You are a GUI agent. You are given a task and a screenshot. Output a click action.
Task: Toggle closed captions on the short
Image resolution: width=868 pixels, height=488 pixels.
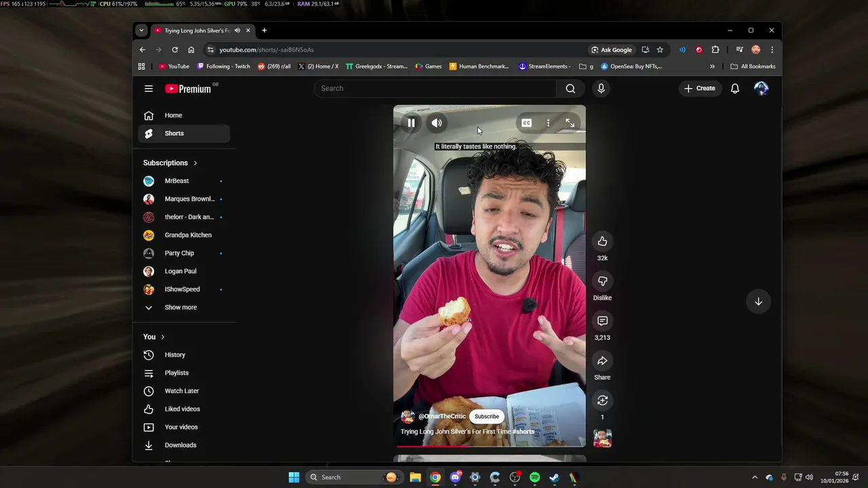coord(527,123)
